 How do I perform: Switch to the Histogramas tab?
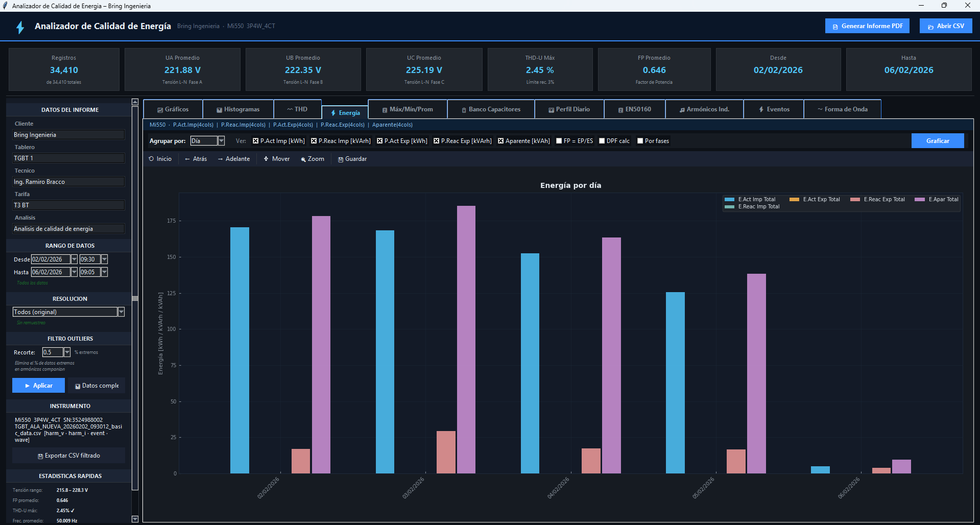(238, 109)
